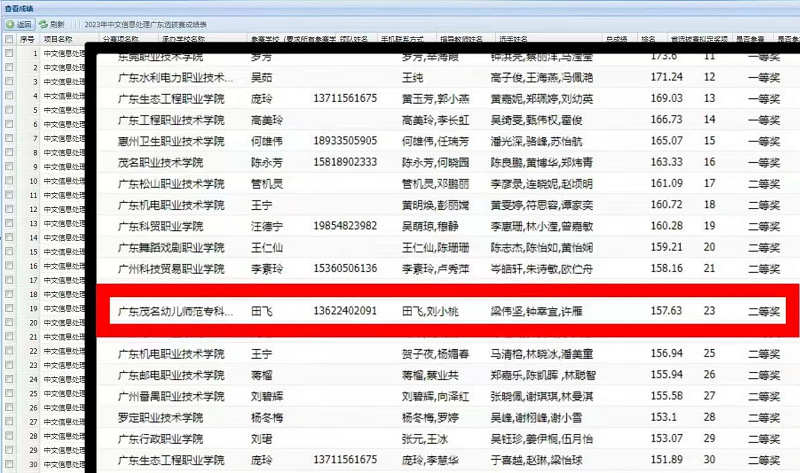The height and width of the screenshot is (473, 800).
Task: Click the score 155.94
Action: tap(666, 375)
